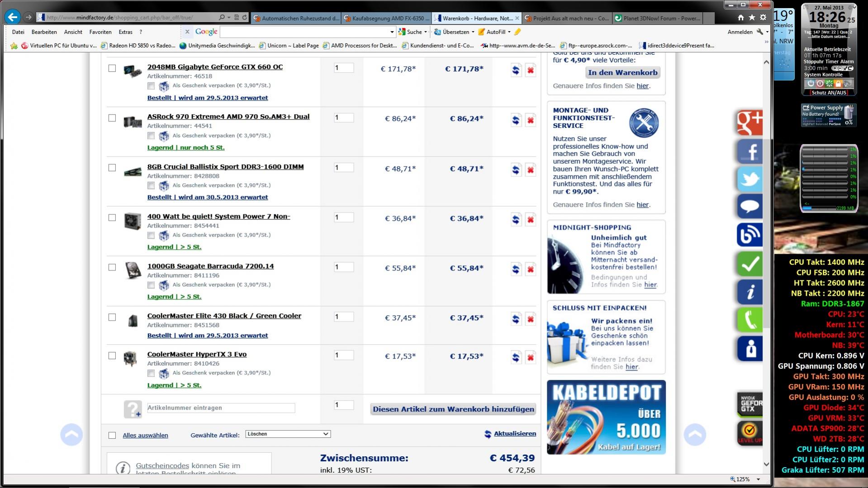Open the Suche button dropdown arrow

[425, 32]
